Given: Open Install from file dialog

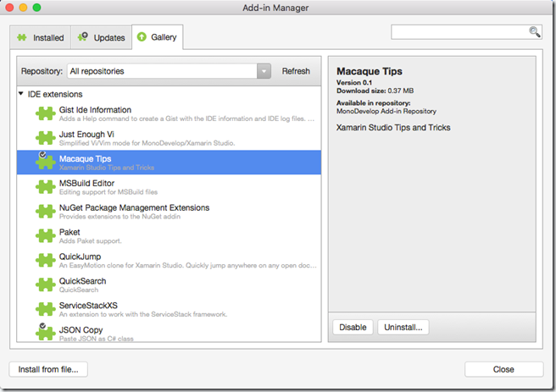Looking at the screenshot, I should [x=48, y=369].
